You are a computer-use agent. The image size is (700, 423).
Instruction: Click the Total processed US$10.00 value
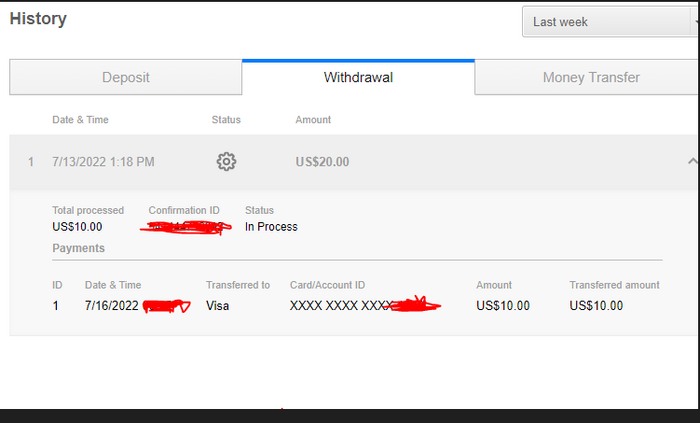(x=77, y=227)
